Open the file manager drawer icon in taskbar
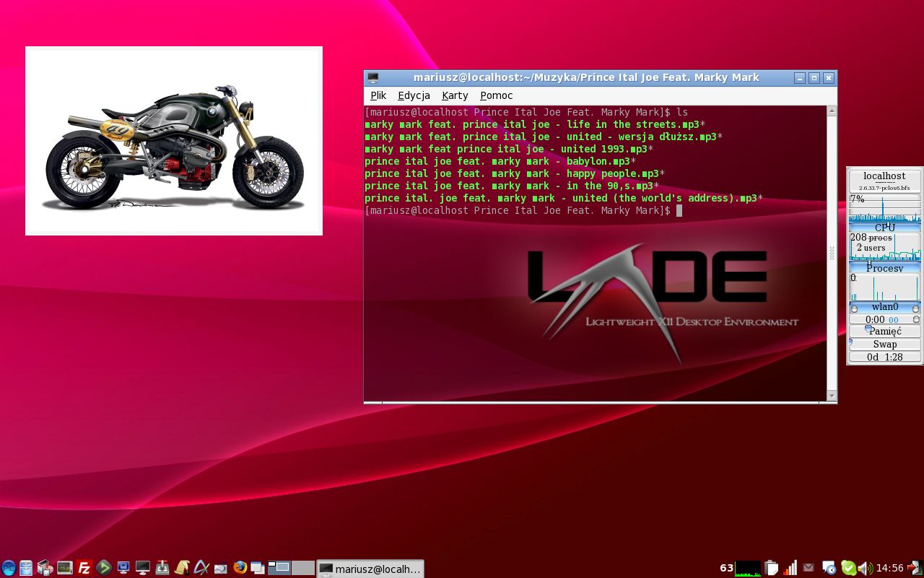Image resolution: width=924 pixels, height=578 pixels. click(26, 568)
